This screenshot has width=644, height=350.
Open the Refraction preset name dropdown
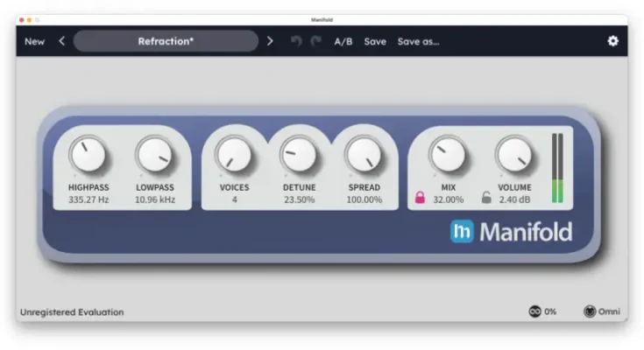(x=166, y=41)
